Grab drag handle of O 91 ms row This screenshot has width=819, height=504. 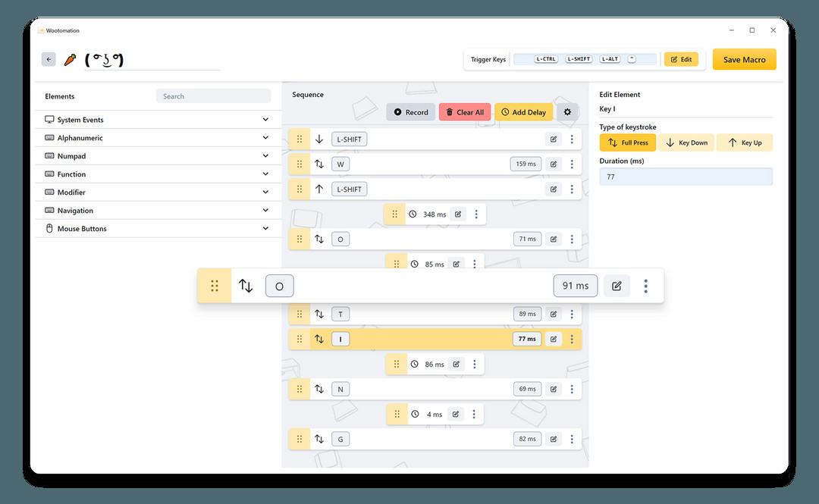click(x=214, y=286)
